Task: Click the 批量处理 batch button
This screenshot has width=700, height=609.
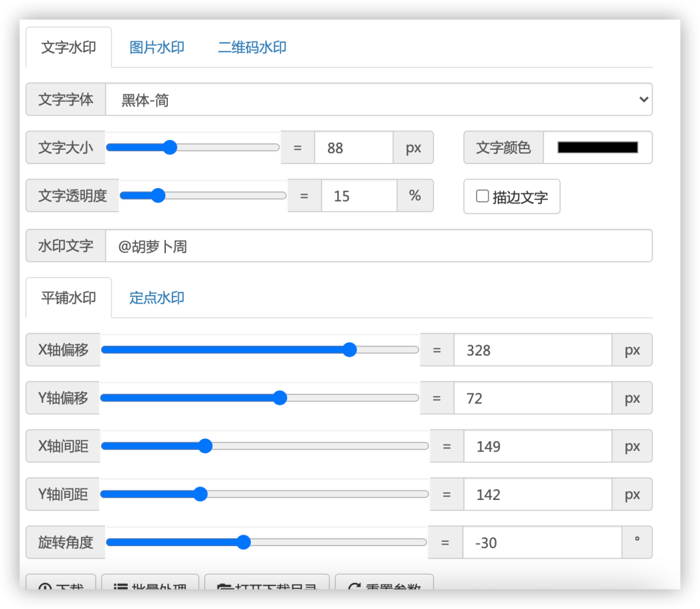Action: (150, 582)
